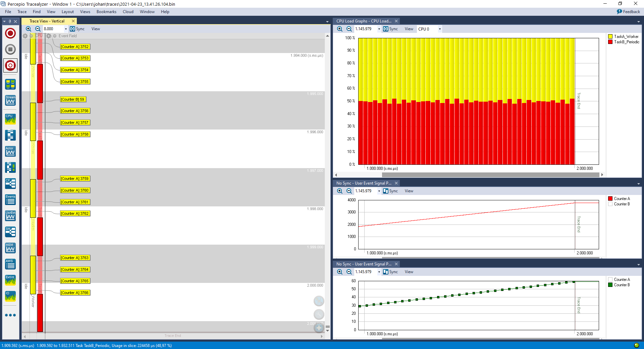Screen dimensions: 644x349
Task: Click the gray stop recording icon
Action: point(10,49)
